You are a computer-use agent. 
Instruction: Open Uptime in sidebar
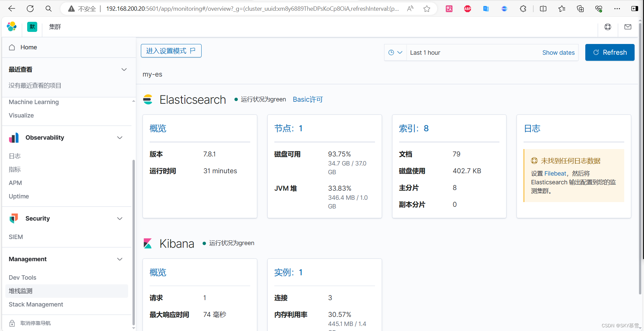19,196
